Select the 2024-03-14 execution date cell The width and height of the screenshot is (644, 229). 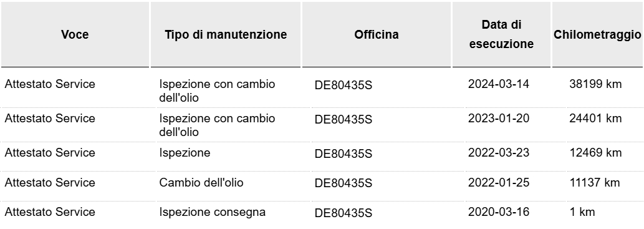pyautogui.click(x=499, y=84)
